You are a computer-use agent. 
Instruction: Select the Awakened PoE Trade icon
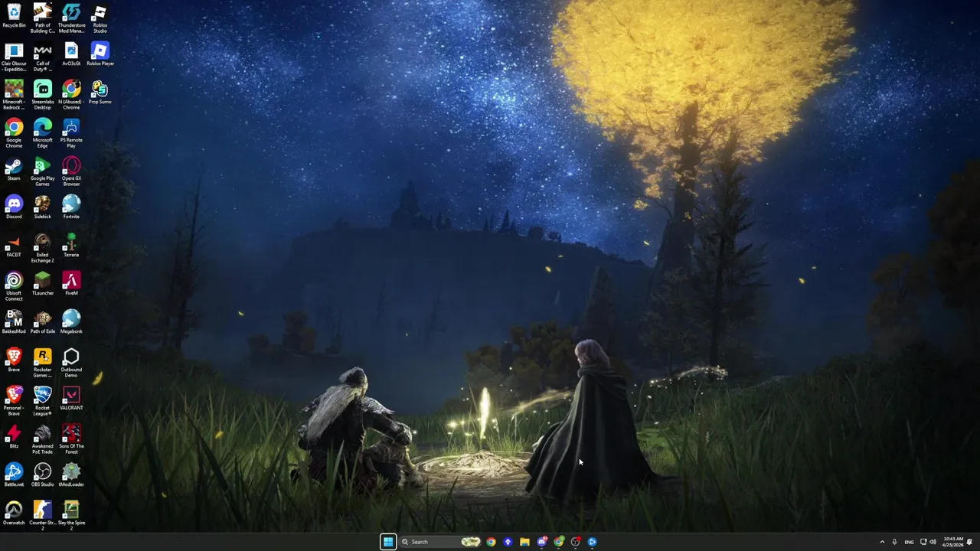coord(42,440)
